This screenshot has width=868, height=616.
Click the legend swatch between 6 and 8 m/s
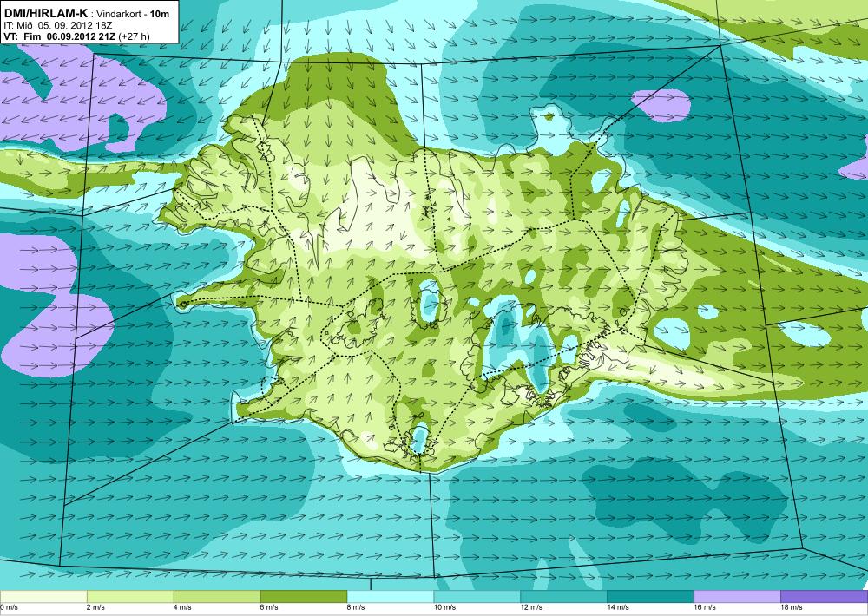click(x=303, y=597)
